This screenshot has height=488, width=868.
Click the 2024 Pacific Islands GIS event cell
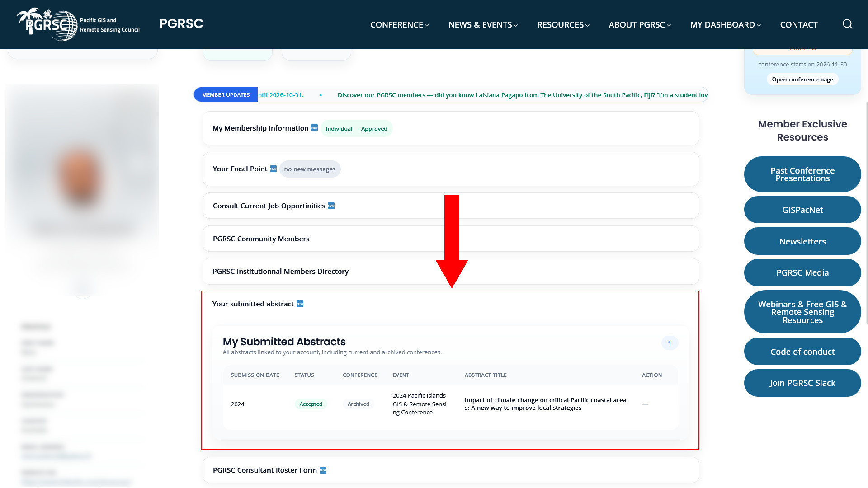pyautogui.click(x=420, y=404)
